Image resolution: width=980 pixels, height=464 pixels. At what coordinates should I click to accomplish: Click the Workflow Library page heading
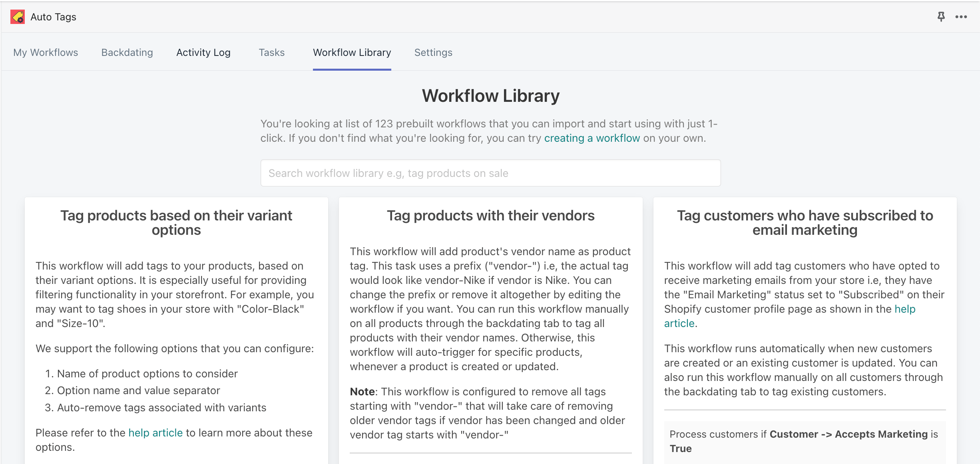click(x=490, y=95)
